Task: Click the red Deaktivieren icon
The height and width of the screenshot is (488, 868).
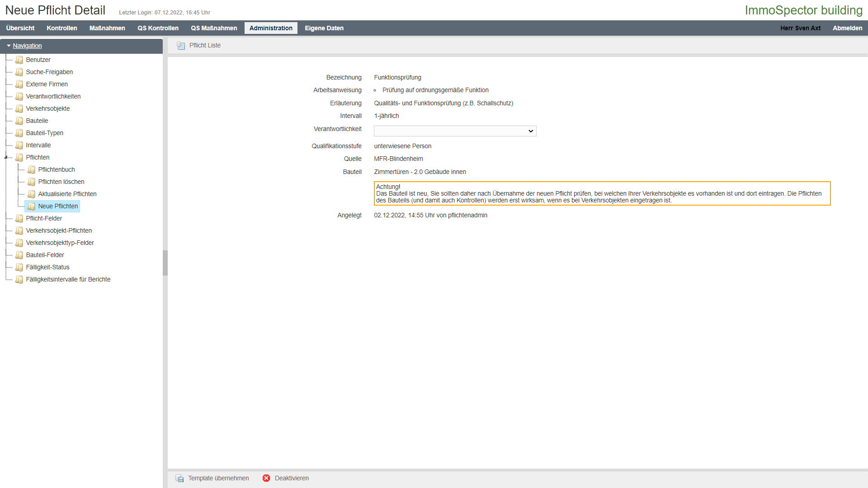Action: click(266, 478)
